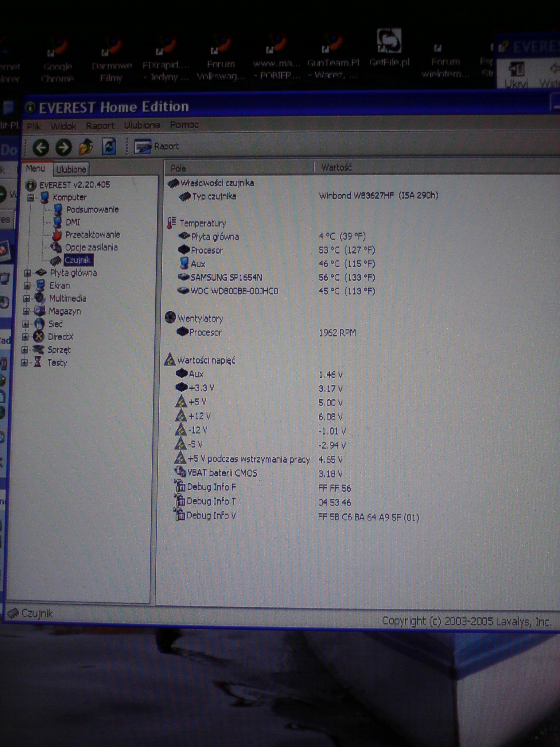The width and height of the screenshot is (560, 747).
Task: Select the Czujnik tree item
Action: [x=78, y=260]
